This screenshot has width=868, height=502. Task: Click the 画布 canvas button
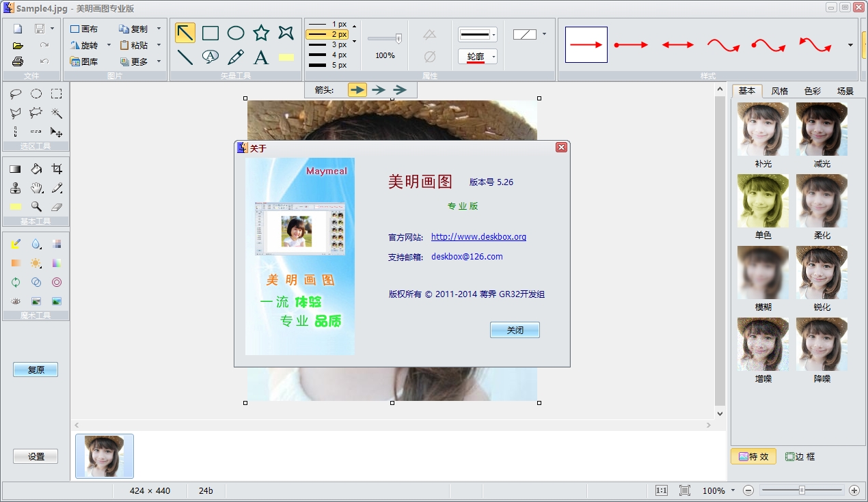[84, 29]
